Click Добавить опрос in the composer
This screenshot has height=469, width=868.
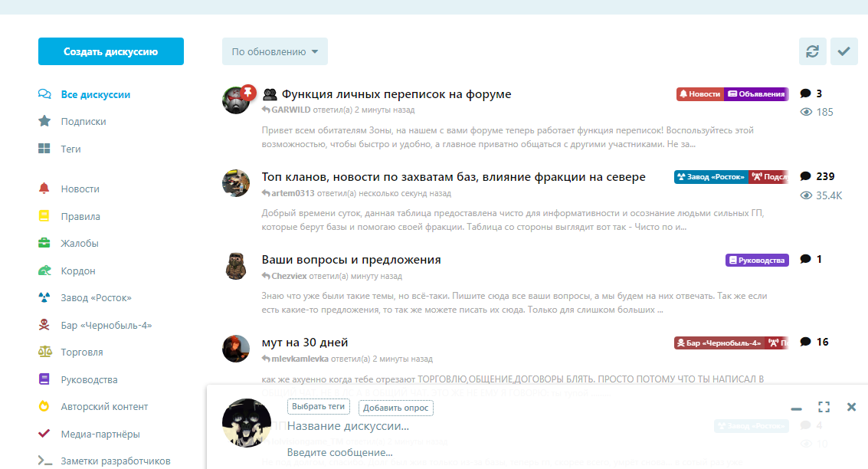pyautogui.click(x=396, y=408)
